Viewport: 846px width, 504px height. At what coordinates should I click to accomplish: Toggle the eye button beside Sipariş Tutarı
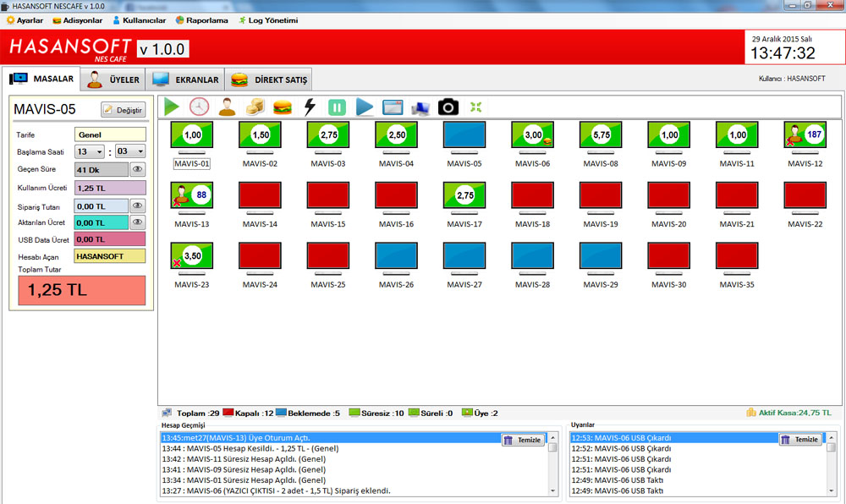pos(138,205)
